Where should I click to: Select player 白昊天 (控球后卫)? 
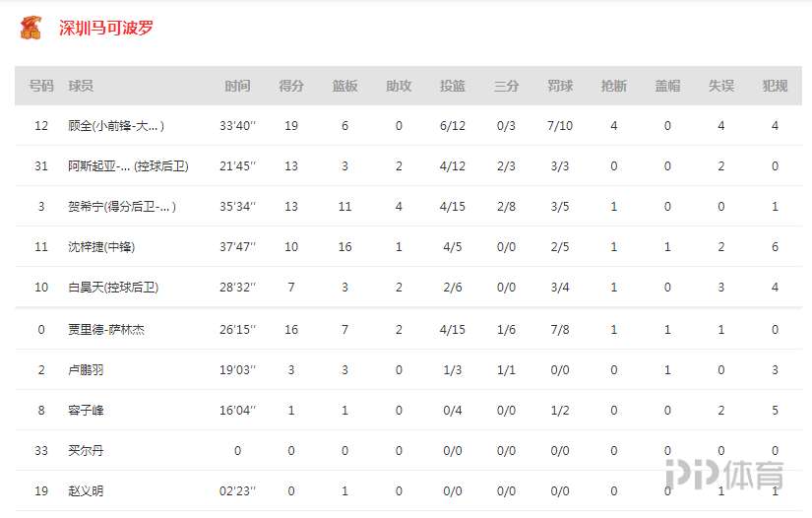(113, 288)
